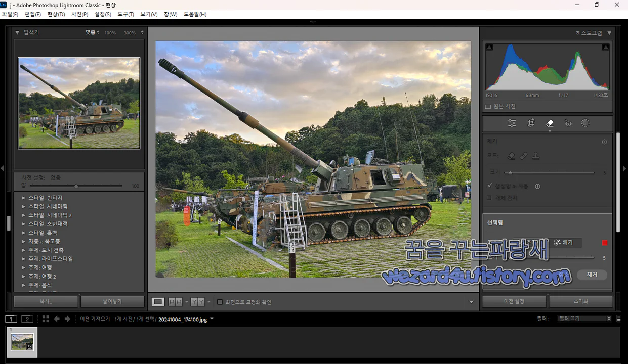
Task: Open the 편집(E) menu
Action: [x=32, y=14]
